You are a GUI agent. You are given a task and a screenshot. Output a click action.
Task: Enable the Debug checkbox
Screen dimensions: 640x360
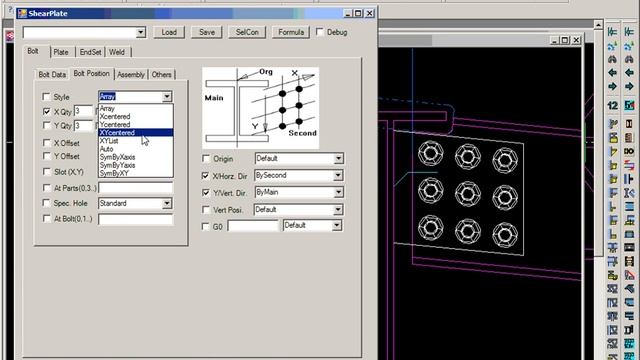[320, 31]
